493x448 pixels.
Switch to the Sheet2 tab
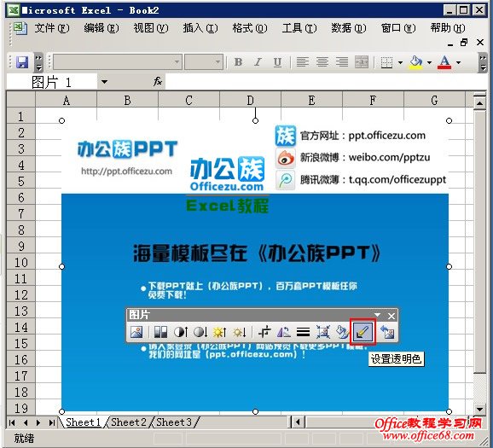(129, 422)
